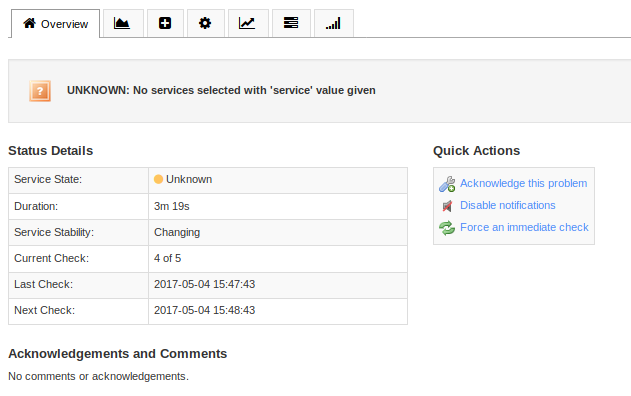Click the home icon in Overview tab
The width and height of the screenshot is (631, 396).
29,23
